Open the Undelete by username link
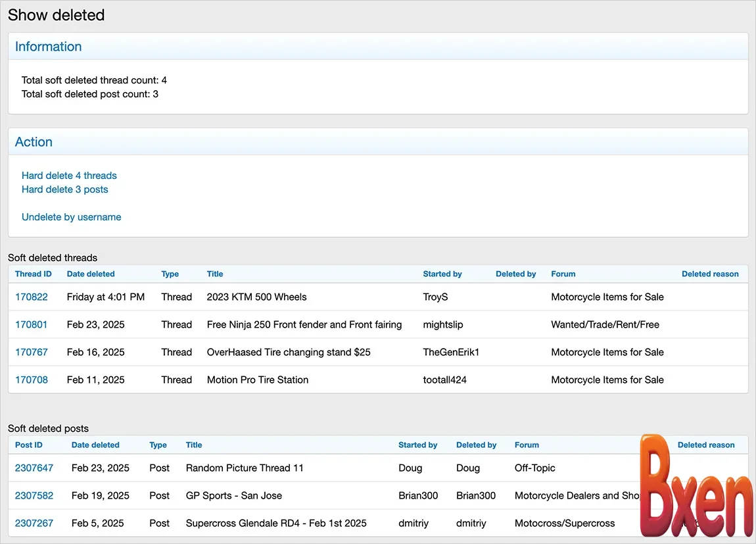 click(x=71, y=217)
